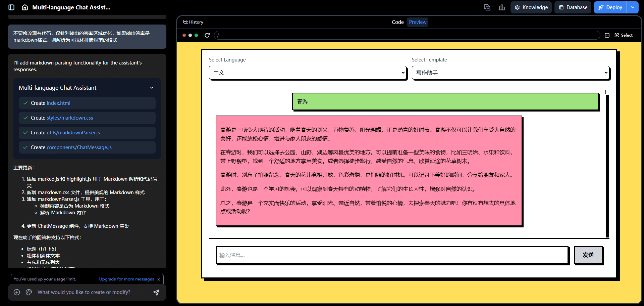Open the styles/markdown.css file step
Screen dimensions: 644x306
click(x=87, y=118)
